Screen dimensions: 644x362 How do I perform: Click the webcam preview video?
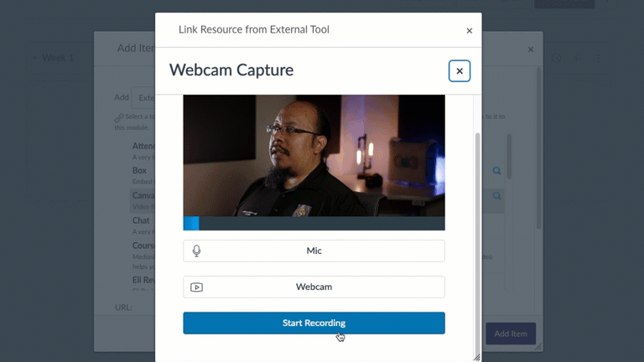click(314, 156)
